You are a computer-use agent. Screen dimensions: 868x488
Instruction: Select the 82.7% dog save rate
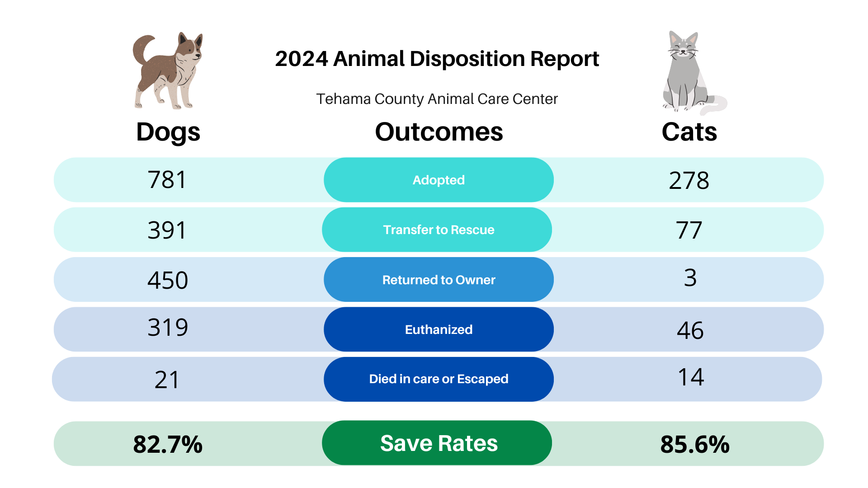click(168, 444)
